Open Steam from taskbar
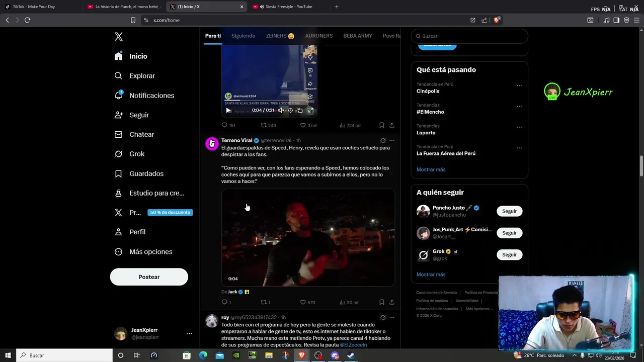Viewport: 644px width, 362px height. [x=351, y=355]
